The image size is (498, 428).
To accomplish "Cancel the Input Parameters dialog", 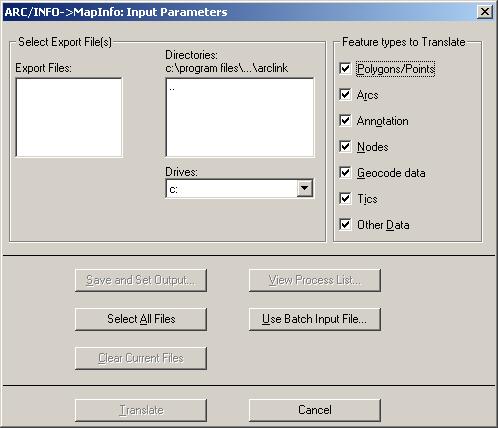I will click(x=315, y=410).
